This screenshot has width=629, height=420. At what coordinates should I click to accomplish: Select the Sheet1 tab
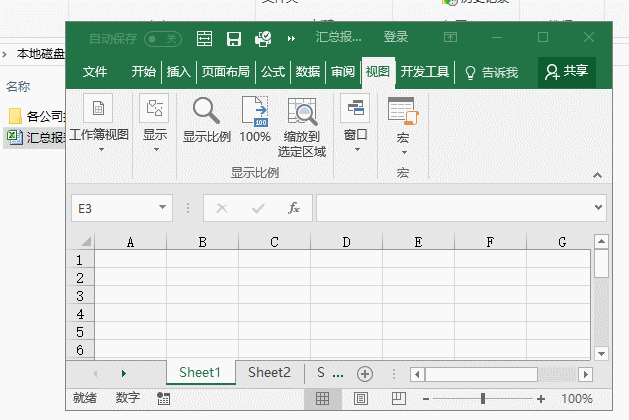pyautogui.click(x=200, y=372)
